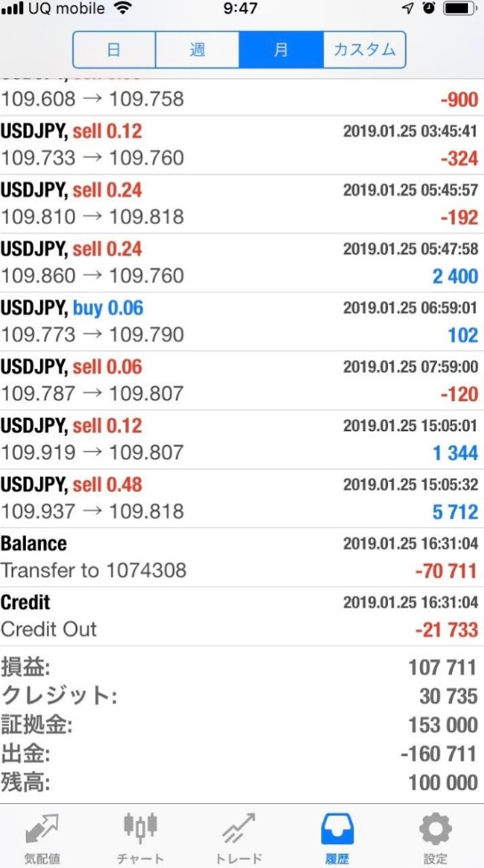The width and height of the screenshot is (484, 868).
Task: Tap the 2 400 profit sell 0.24 trade
Action: pos(242,263)
